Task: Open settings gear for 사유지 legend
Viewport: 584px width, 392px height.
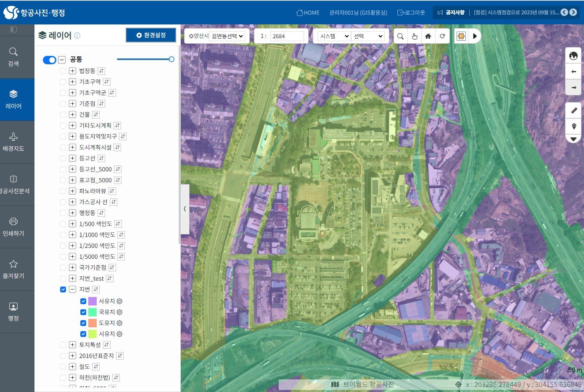Action: tap(119, 301)
